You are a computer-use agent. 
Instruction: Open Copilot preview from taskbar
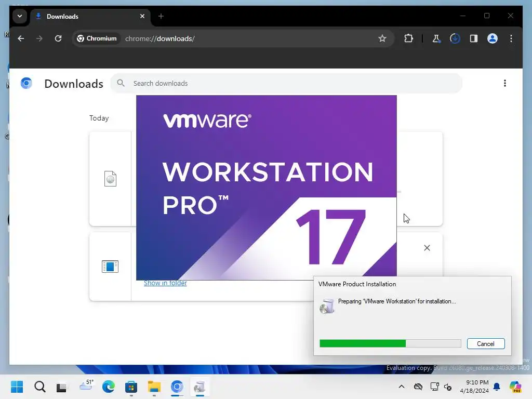point(515,387)
